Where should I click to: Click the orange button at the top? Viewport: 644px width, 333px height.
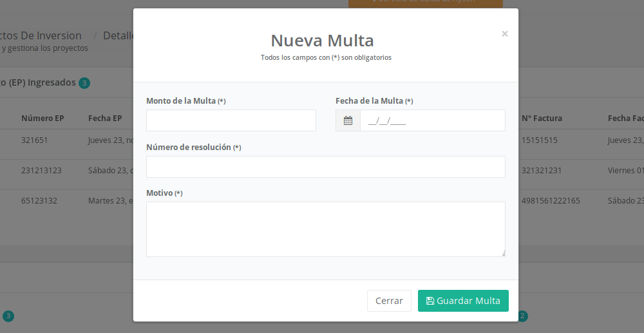[425, 3]
